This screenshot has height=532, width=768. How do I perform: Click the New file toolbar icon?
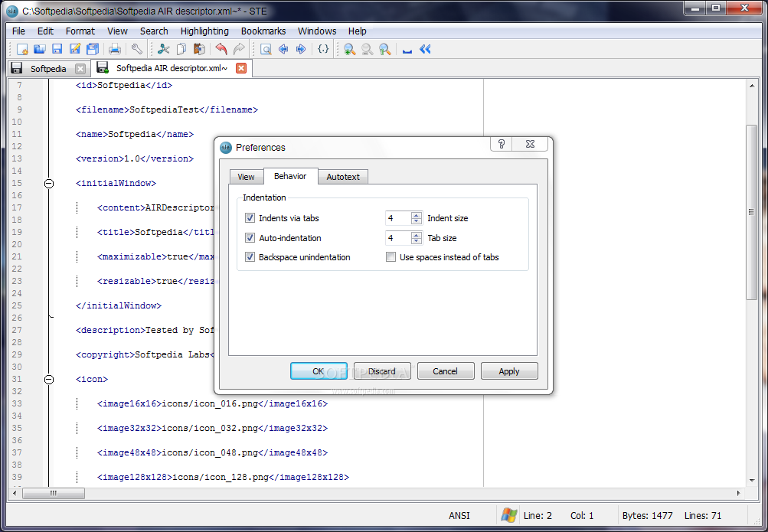(x=22, y=49)
